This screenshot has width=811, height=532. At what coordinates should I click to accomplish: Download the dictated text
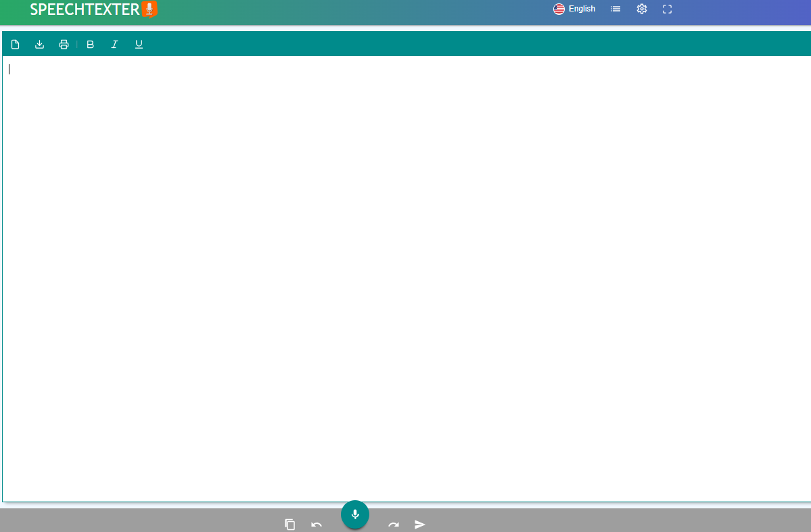coord(39,44)
